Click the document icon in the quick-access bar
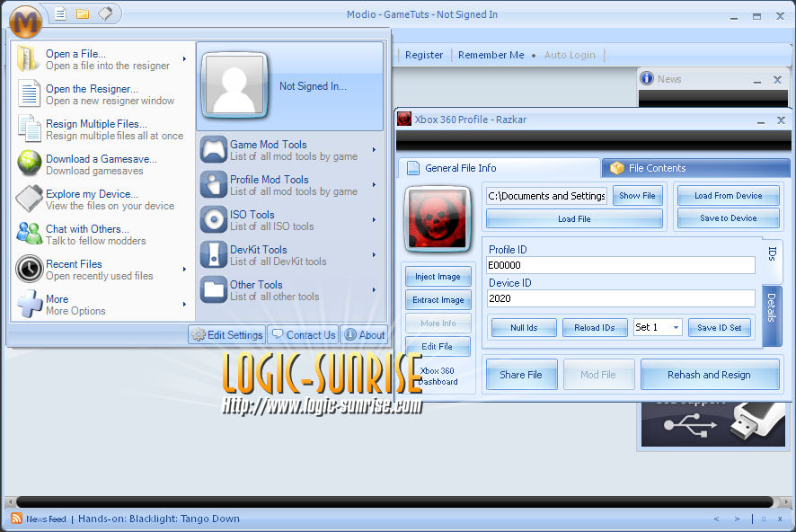Screen dimensions: 796x532 (60, 13)
